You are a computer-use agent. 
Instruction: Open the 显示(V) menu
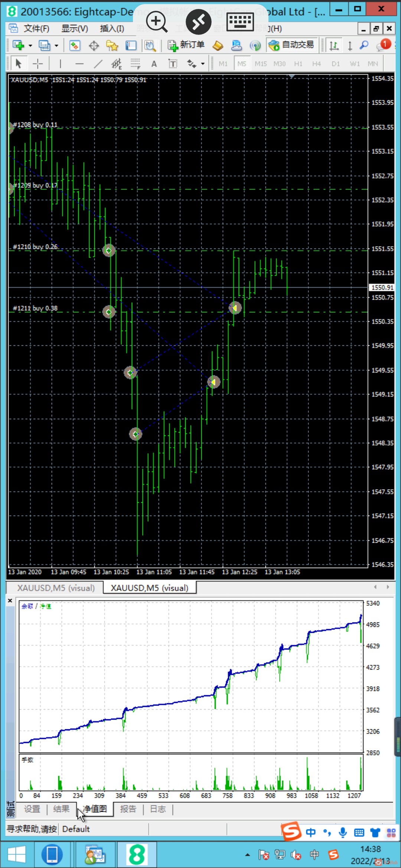75,29
